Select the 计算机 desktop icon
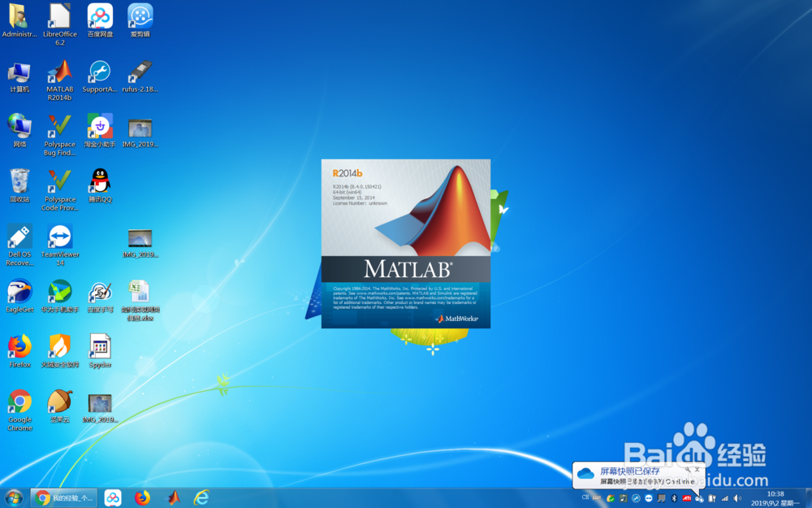This screenshot has width=812, height=508. (x=19, y=76)
